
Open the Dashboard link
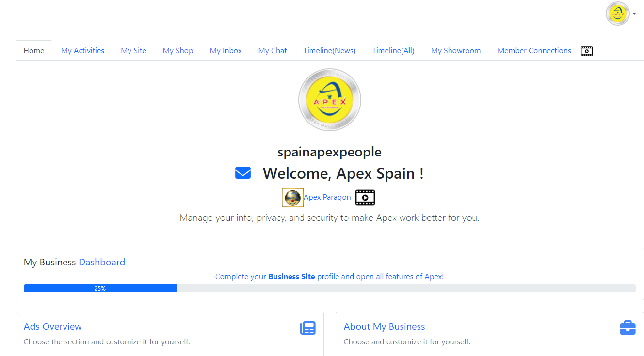(102, 262)
